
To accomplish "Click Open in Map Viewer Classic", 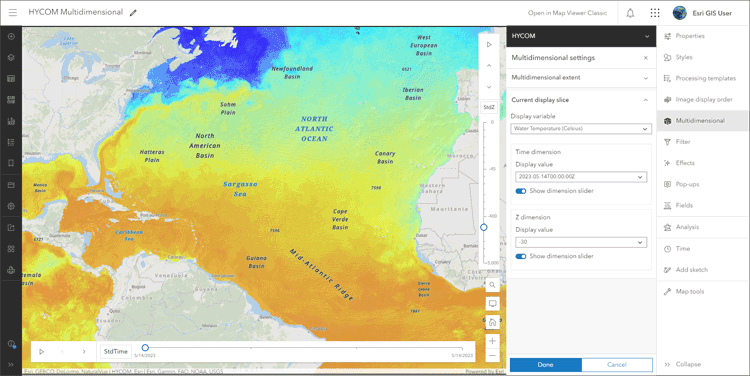I will [567, 13].
